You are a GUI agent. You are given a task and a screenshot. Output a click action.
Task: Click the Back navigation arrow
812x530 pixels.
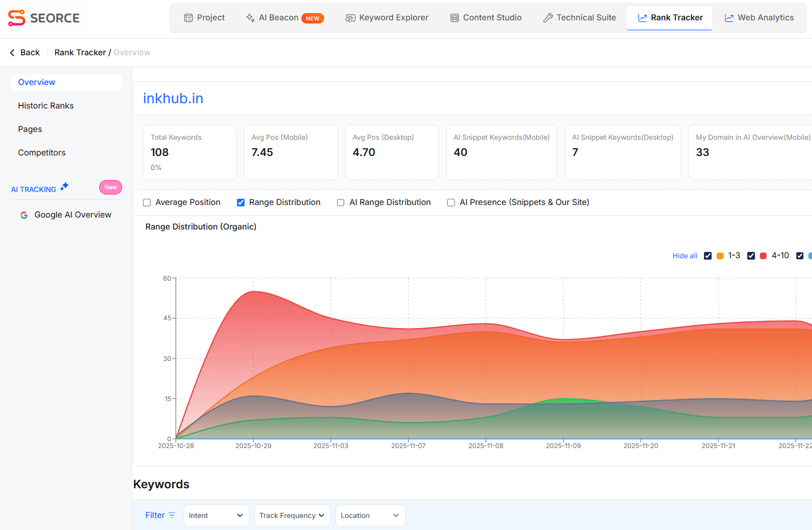pos(12,52)
